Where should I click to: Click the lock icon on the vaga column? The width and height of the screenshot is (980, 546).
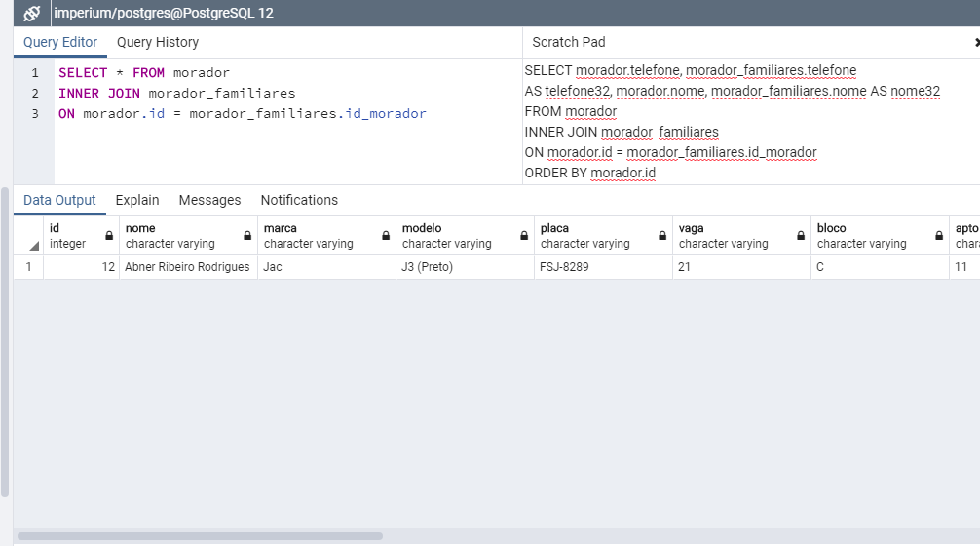(x=801, y=236)
